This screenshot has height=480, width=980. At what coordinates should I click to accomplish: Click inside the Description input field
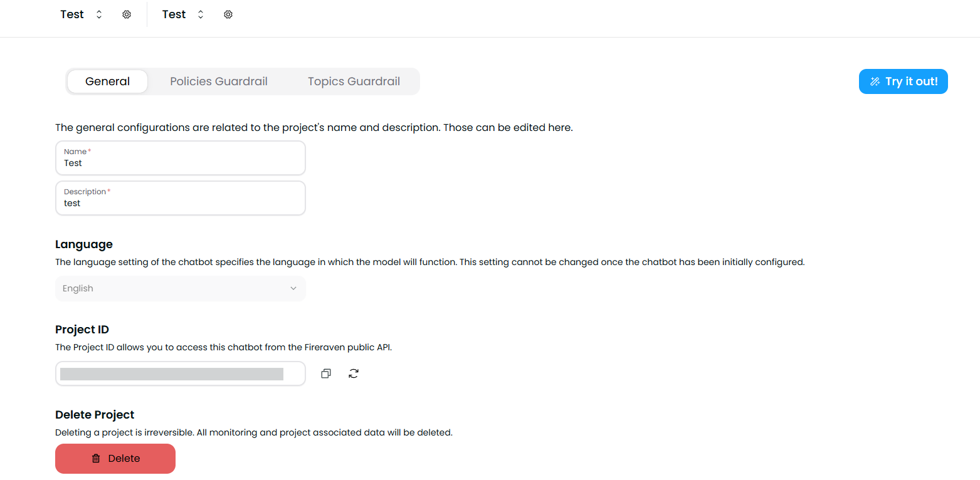[x=180, y=203]
